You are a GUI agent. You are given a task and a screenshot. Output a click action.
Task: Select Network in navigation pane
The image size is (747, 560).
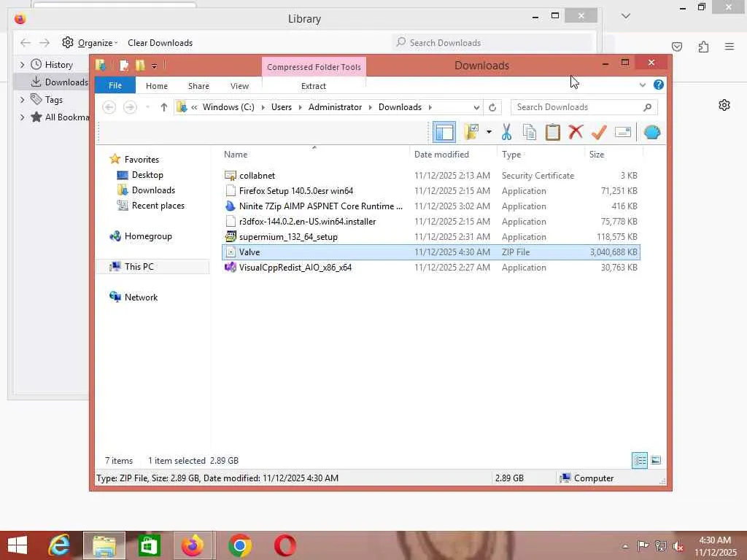pos(141,297)
